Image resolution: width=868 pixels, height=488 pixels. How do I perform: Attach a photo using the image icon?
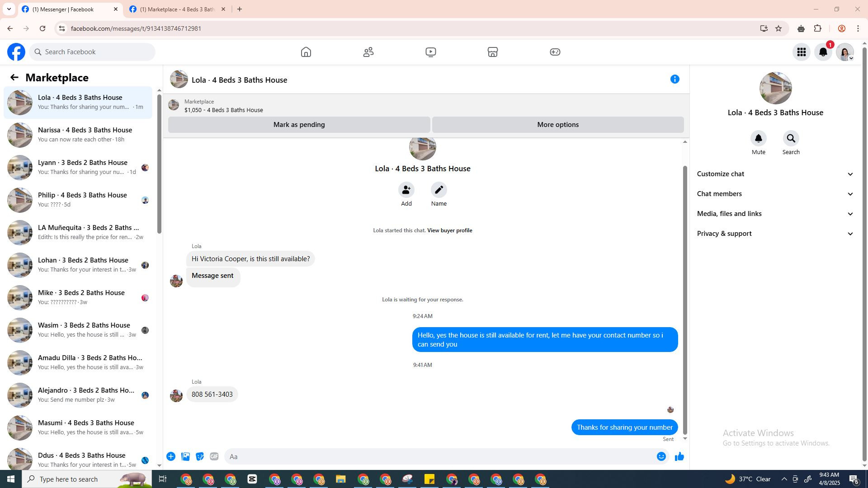point(185,457)
